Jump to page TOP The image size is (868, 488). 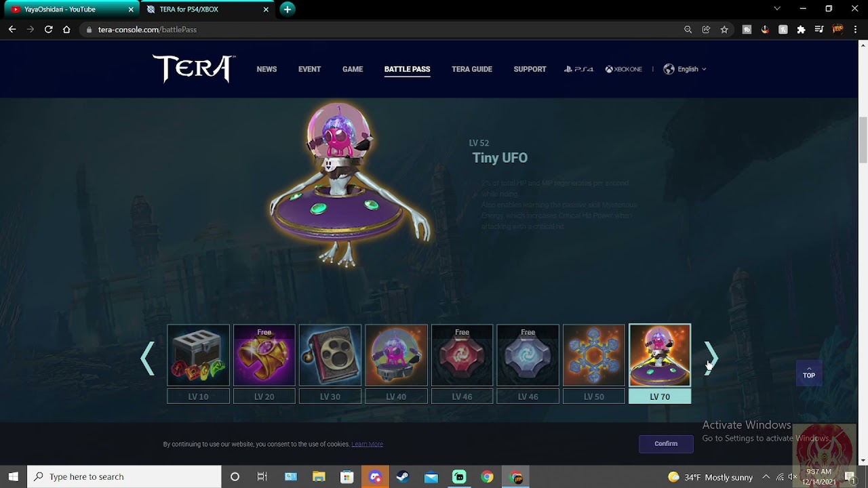(809, 373)
